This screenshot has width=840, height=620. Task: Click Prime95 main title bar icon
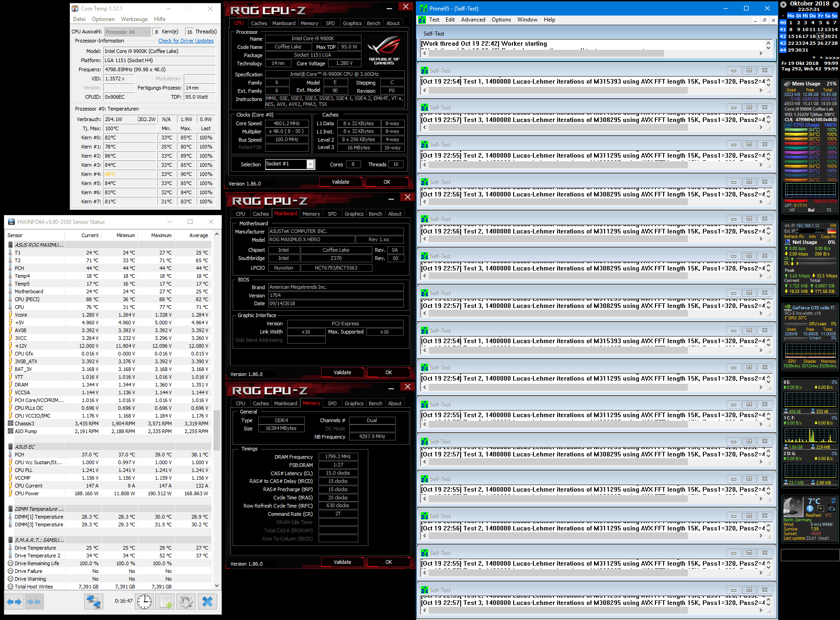tap(424, 8)
